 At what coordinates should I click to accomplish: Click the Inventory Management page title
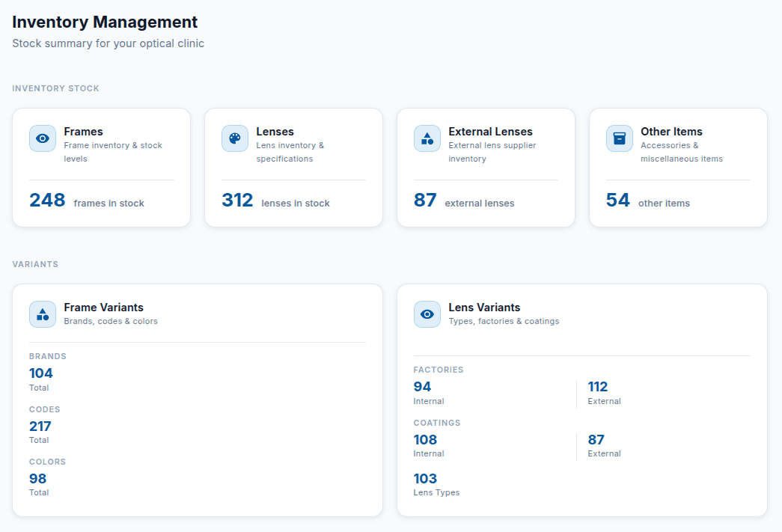[x=105, y=22]
